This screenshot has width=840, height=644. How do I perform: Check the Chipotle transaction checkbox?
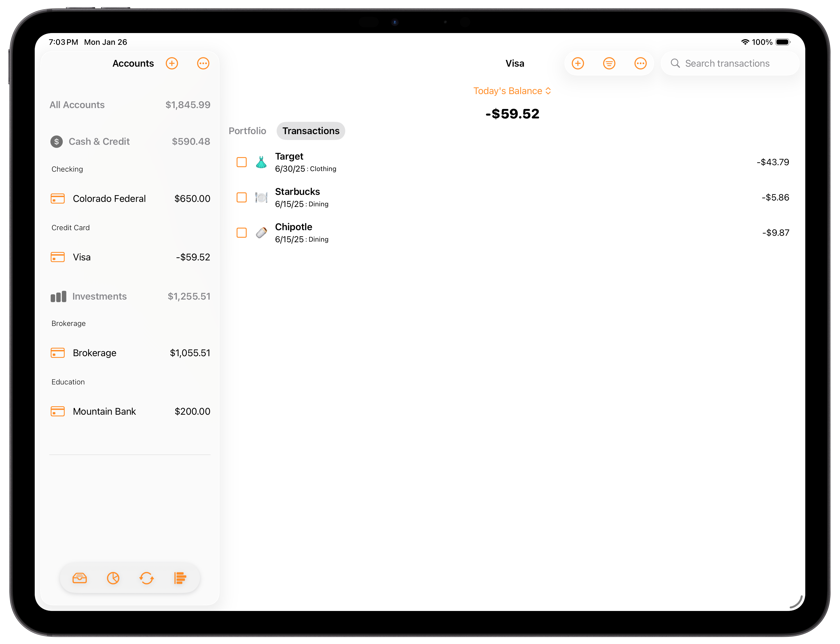pyautogui.click(x=242, y=233)
